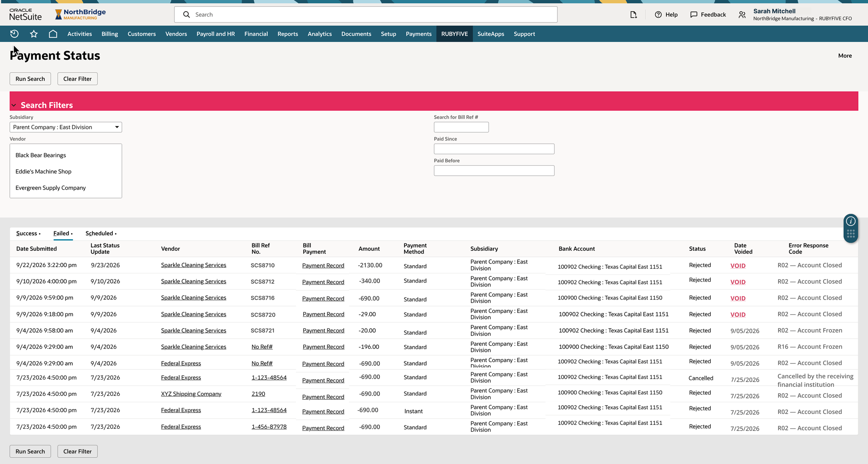Click the Amount column header
The image size is (868, 464).
pos(369,249)
